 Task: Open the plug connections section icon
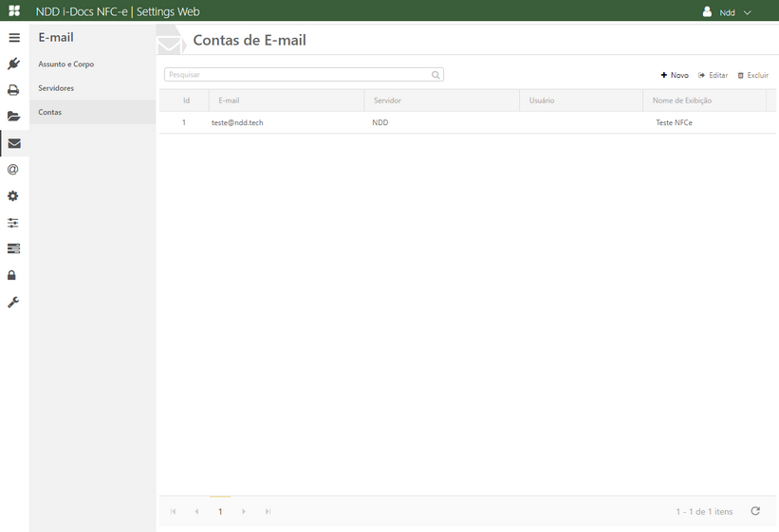click(13, 64)
